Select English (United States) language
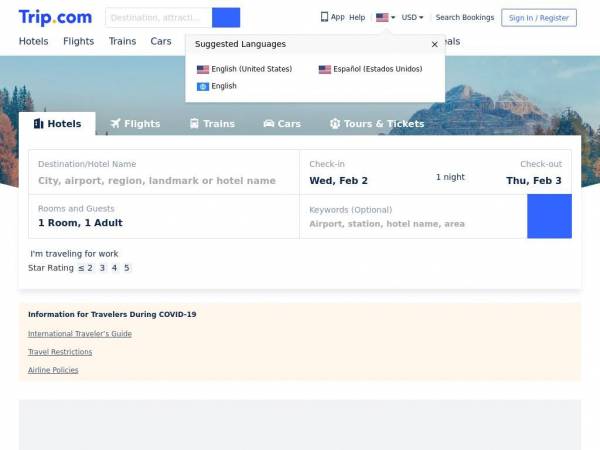 pyautogui.click(x=244, y=69)
